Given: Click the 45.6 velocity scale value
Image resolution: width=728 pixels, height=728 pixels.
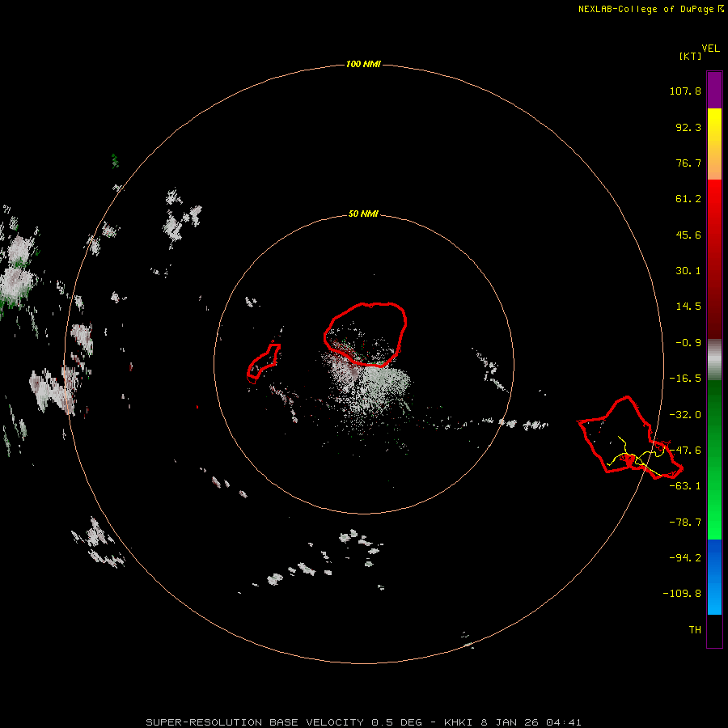Looking at the screenshot, I should click(688, 235).
